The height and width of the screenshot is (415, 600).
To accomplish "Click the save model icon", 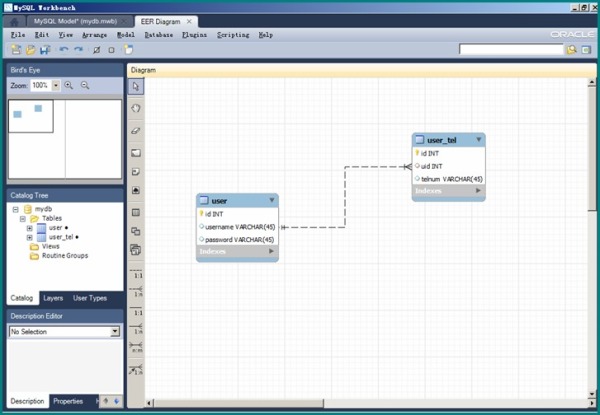I will pos(45,50).
